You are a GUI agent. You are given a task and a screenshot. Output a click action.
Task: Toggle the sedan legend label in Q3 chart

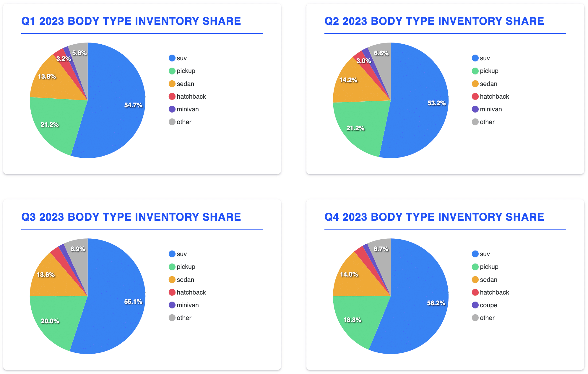coord(185,280)
